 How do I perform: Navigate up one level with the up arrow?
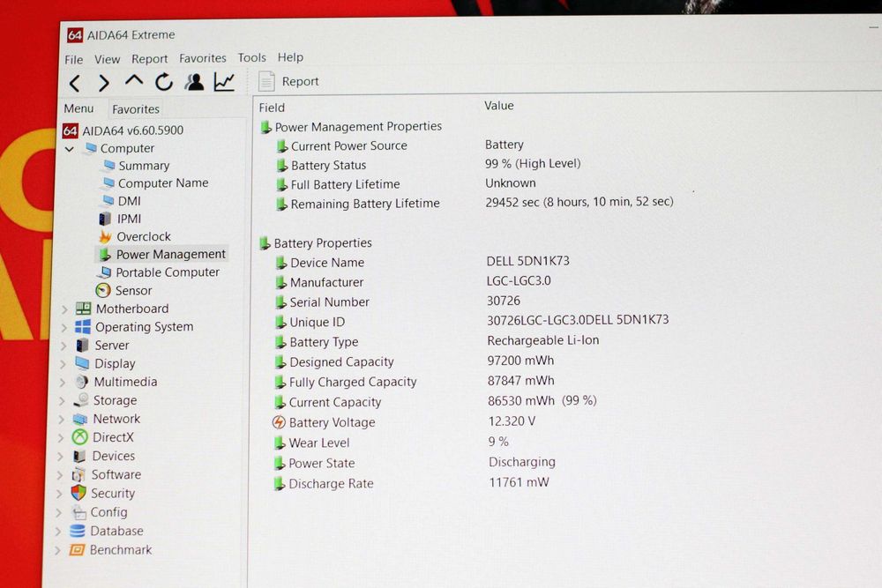(134, 81)
